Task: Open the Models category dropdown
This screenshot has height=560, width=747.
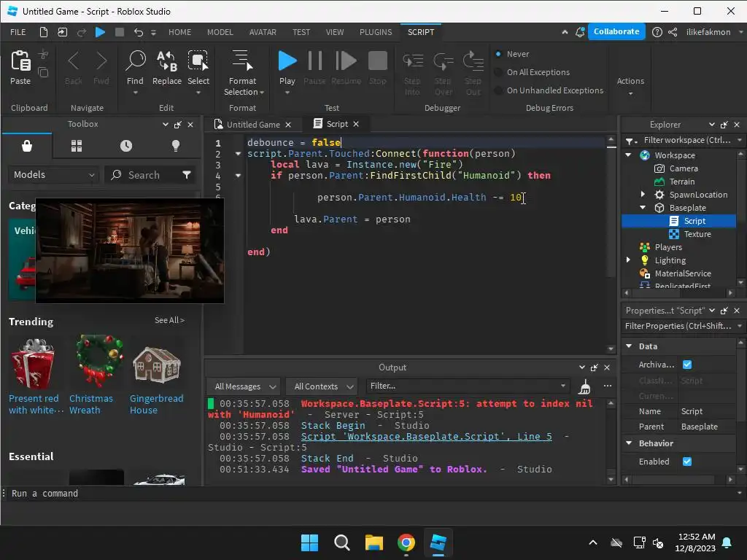Action: pyautogui.click(x=54, y=175)
